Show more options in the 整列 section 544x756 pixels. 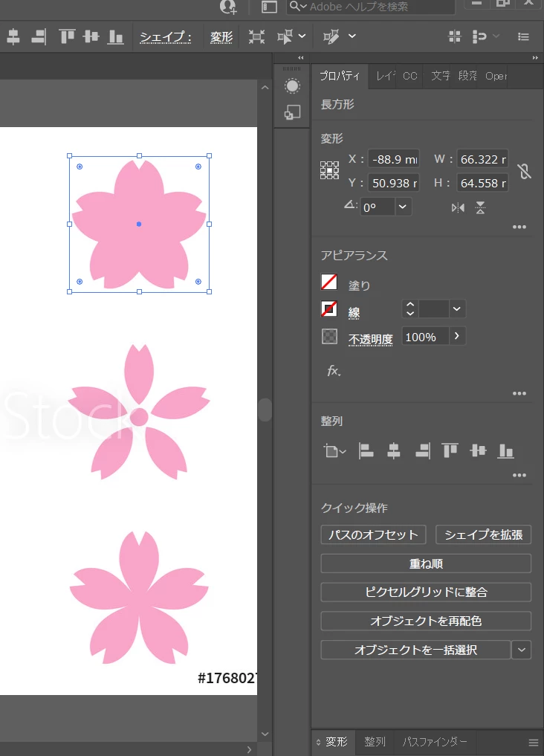coord(519,476)
